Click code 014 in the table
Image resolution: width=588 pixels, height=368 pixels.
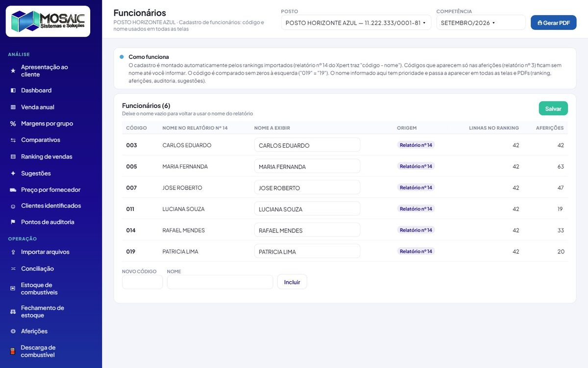131,230
